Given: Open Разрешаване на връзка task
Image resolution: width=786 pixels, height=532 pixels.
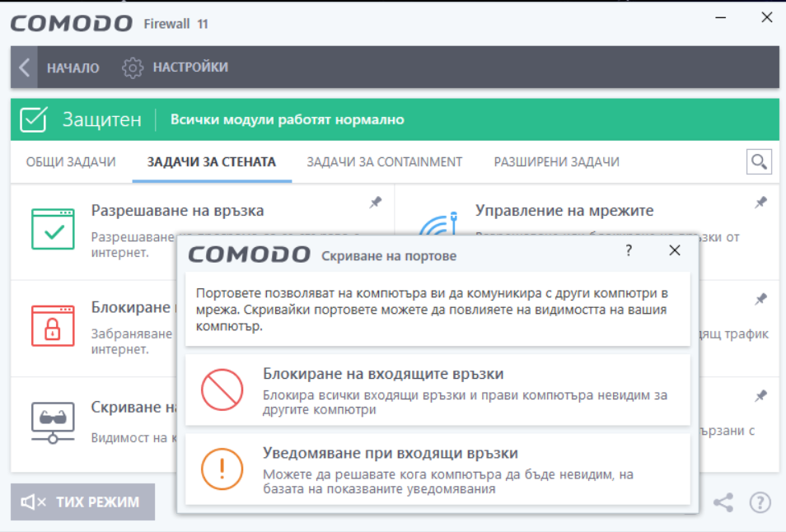Looking at the screenshot, I should pos(177,210).
